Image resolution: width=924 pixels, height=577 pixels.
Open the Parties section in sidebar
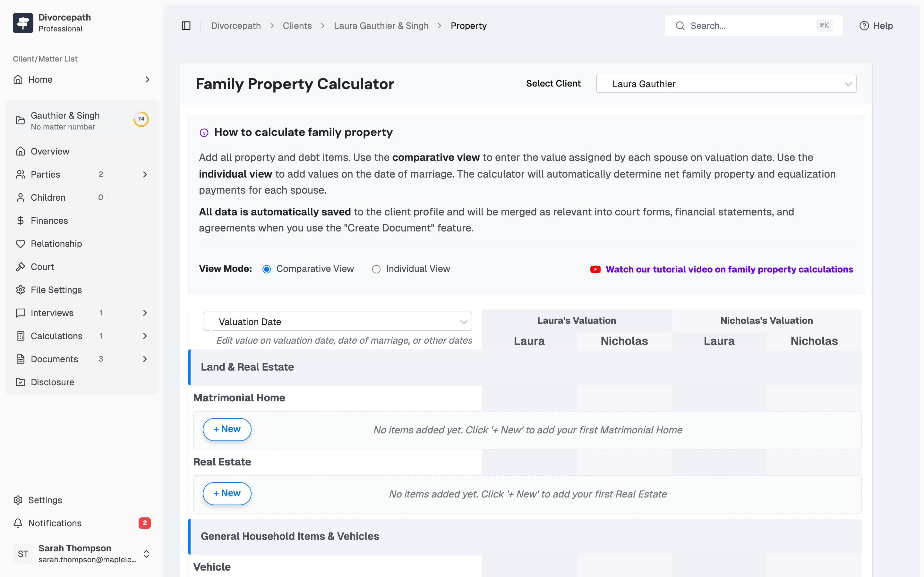click(x=45, y=174)
